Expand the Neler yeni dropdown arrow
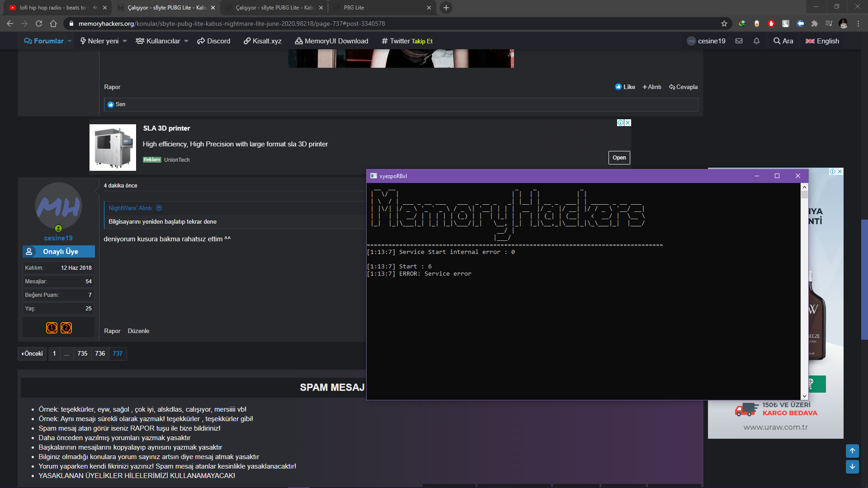868x488 pixels. (125, 41)
